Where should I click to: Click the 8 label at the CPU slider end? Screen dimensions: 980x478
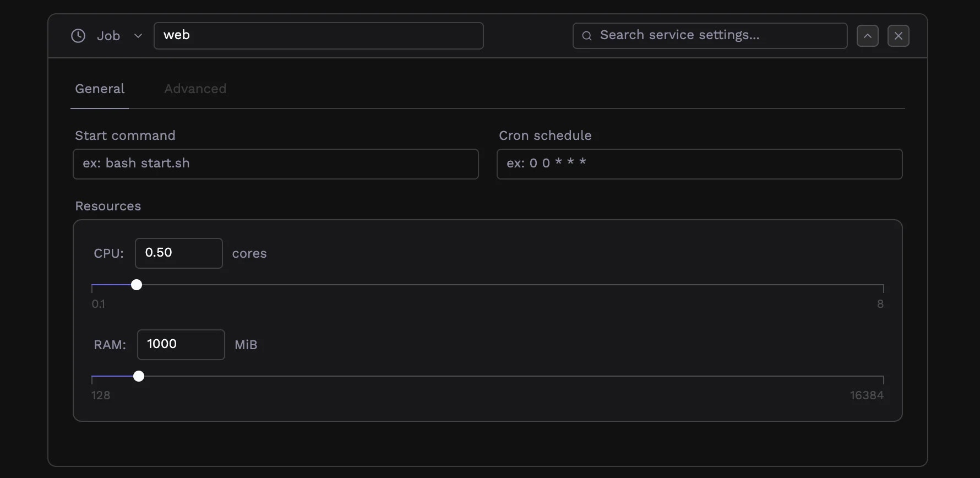pos(880,303)
